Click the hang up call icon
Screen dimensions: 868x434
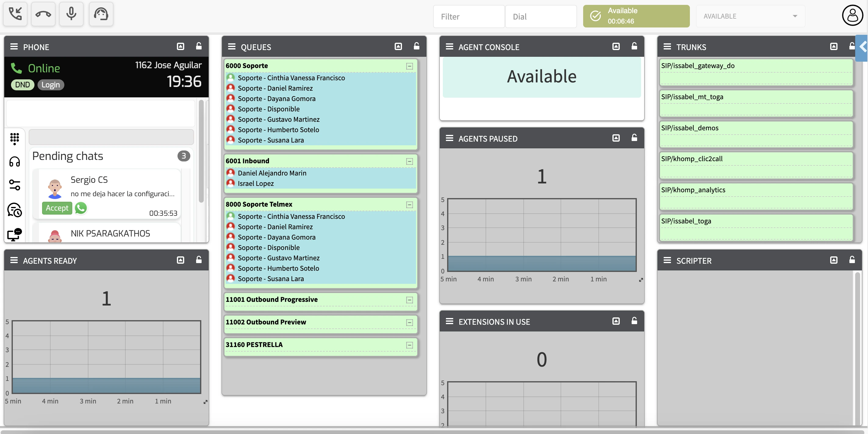pos(43,14)
